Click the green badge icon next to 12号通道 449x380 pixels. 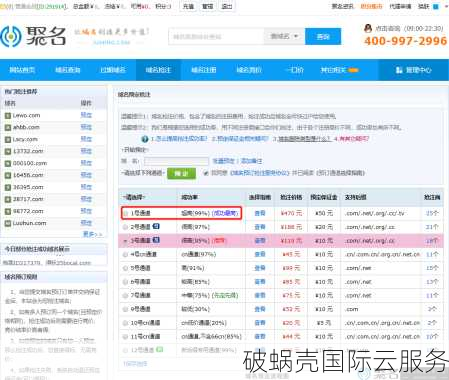pyautogui.click(x=160, y=350)
